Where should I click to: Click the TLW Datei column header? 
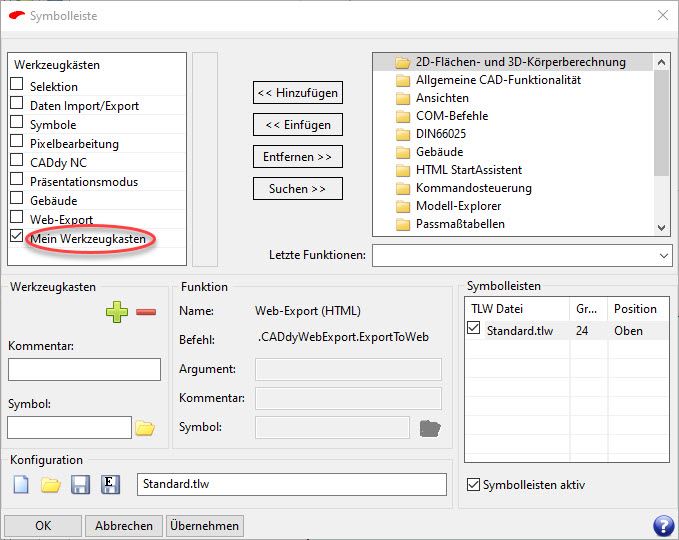pos(517,309)
